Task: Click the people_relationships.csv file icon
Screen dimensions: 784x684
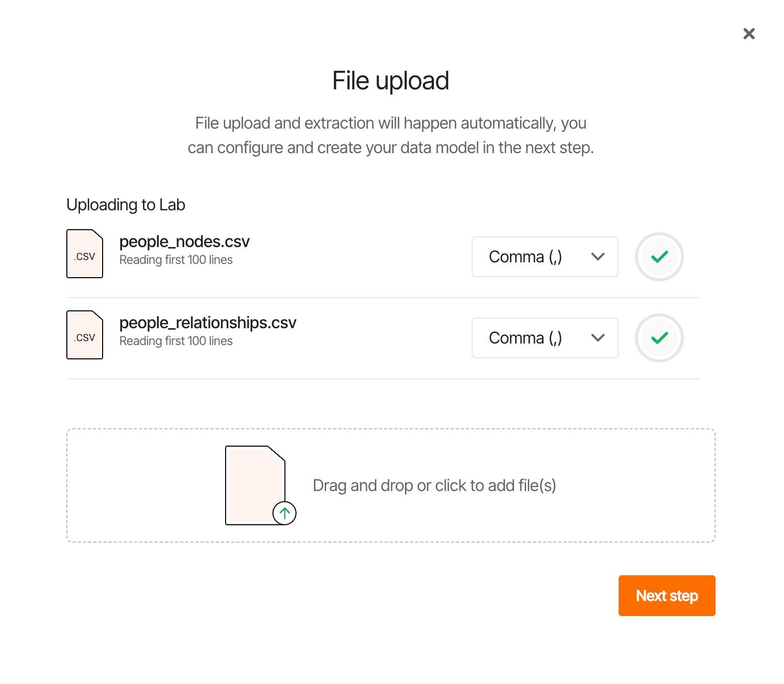Action: click(x=85, y=335)
